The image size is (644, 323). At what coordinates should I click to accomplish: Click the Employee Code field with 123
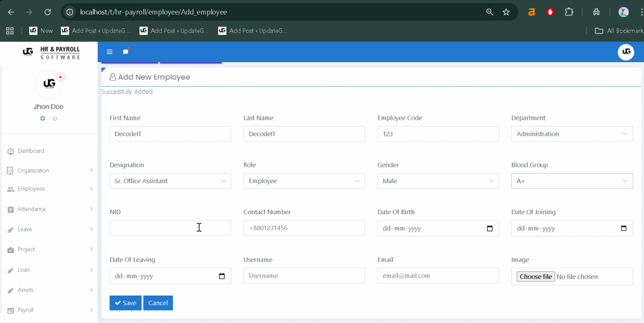coord(438,134)
